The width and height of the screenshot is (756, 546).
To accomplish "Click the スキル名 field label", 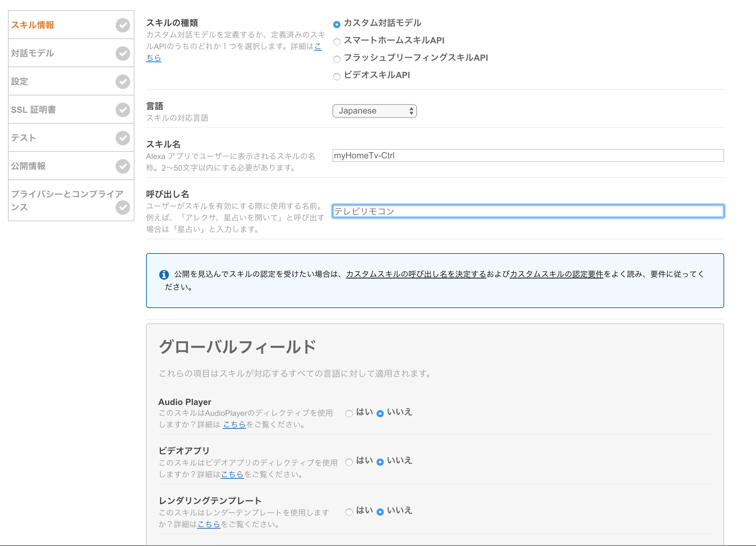I will 163,144.
